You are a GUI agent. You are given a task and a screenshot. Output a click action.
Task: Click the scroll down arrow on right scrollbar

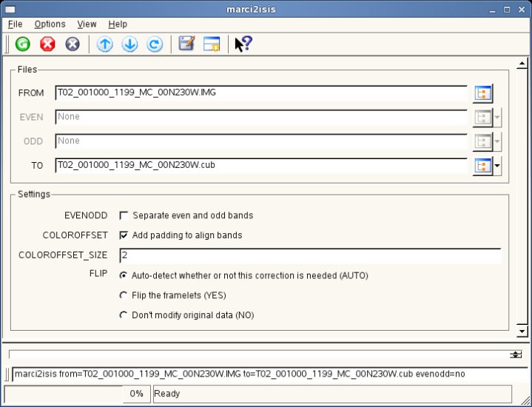(x=521, y=330)
